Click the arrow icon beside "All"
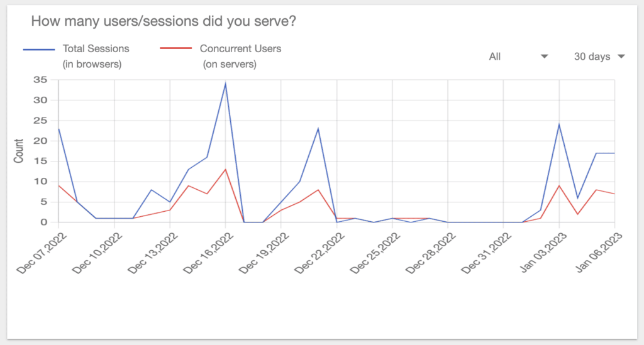The height and width of the screenshot is (345, 644). click(x=544, y=57)
